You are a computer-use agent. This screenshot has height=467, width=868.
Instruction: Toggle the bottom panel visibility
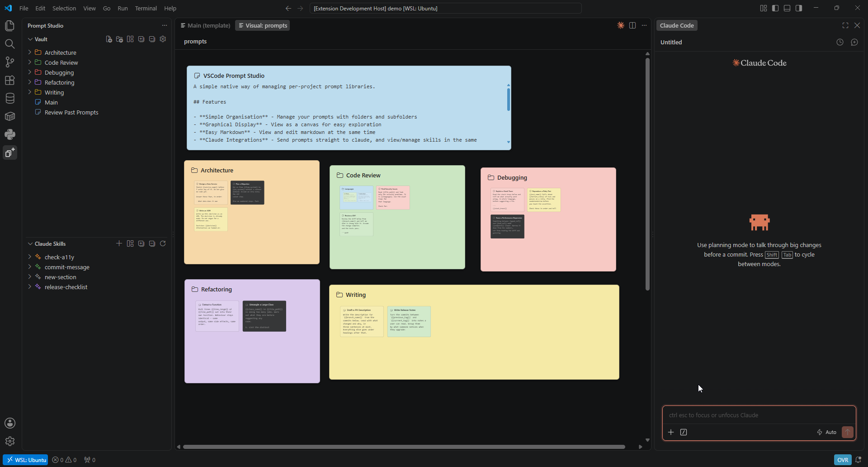tap(787, 8)
